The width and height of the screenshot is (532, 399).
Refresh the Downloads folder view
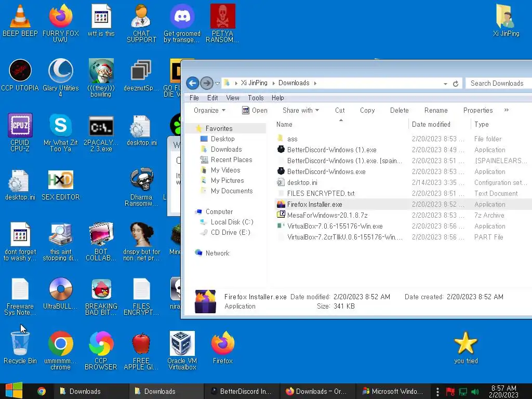(456, 84)
